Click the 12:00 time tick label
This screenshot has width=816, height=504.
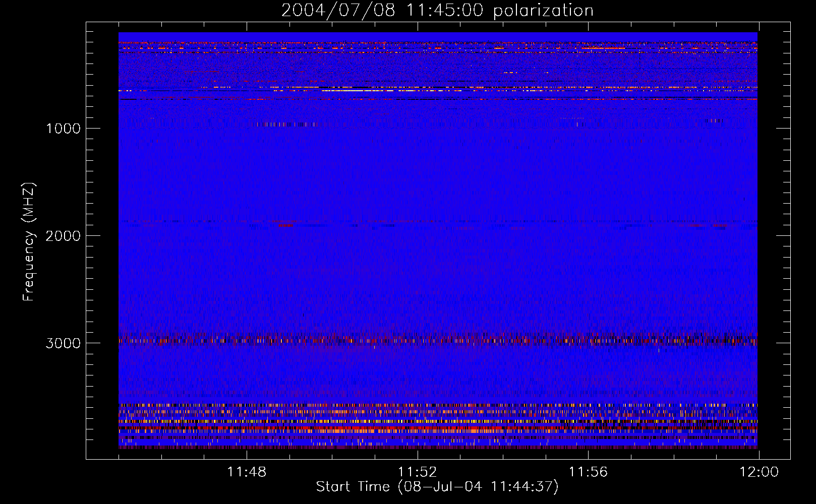(759, 472)
